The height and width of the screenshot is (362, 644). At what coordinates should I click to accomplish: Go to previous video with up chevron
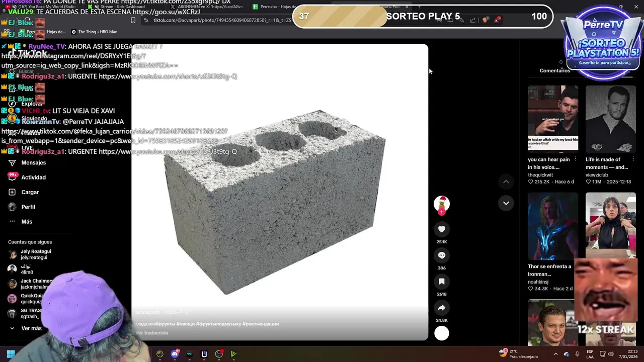click(506, 182)
